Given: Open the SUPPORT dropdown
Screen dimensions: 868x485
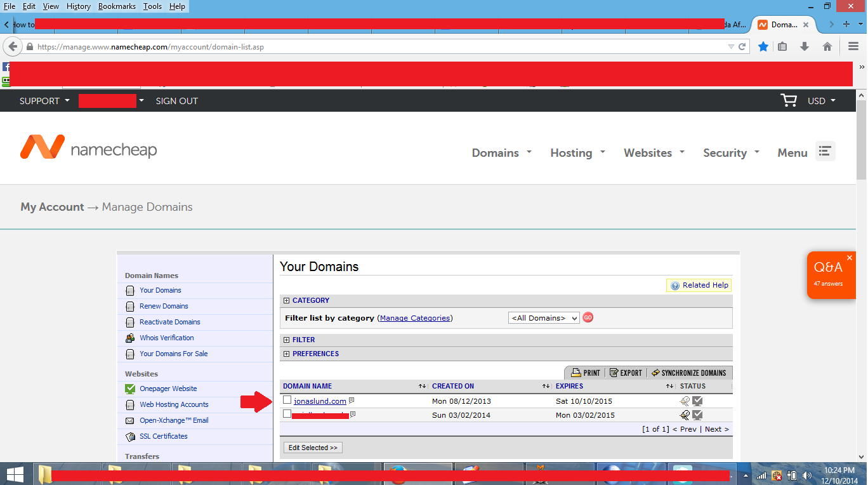Looking at the screenshot, I should click(x=44, y=101).
